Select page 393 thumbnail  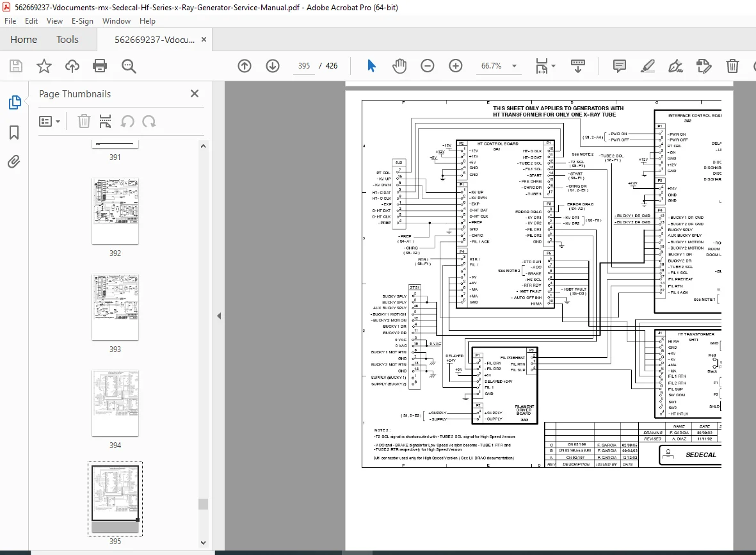pyautogui.click(x=115, y=307)
